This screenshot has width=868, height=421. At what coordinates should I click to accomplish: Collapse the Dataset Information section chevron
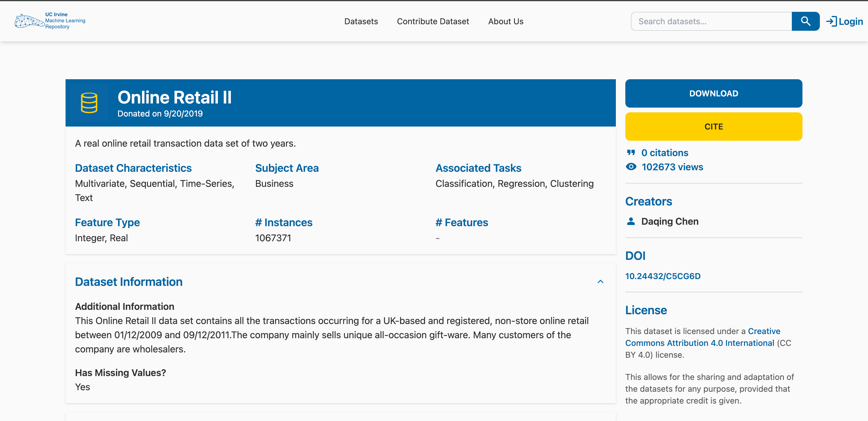click(600, 282)
